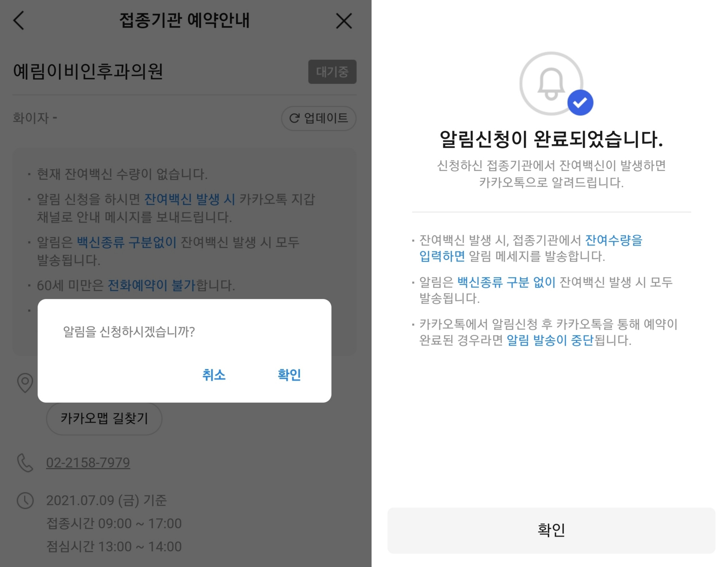Select the clinic name 예림이비인후과의원

click(x=88, y=71)
